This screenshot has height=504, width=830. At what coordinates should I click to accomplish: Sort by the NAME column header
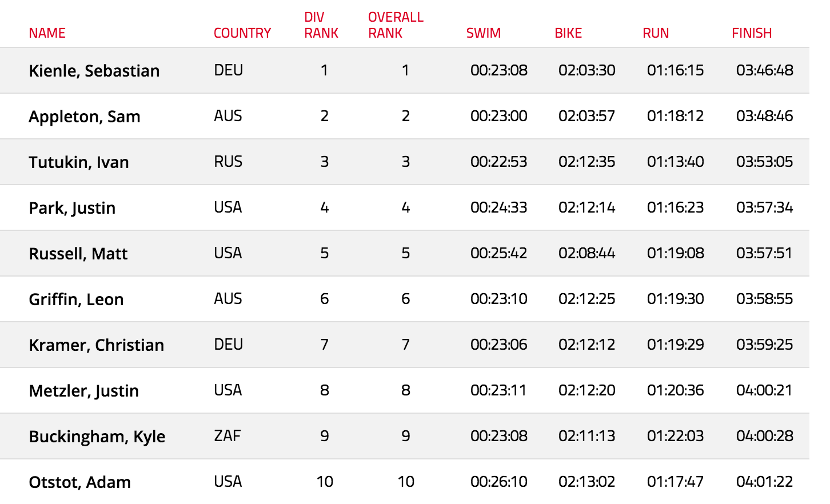coord(47,33)
